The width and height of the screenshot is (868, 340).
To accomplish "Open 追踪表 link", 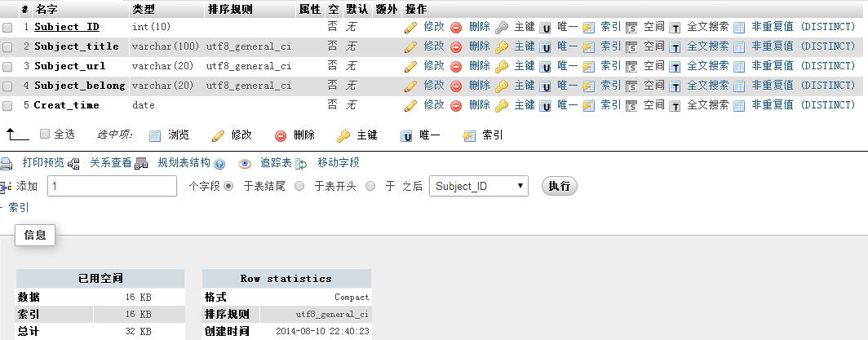I will click(277, 162).
